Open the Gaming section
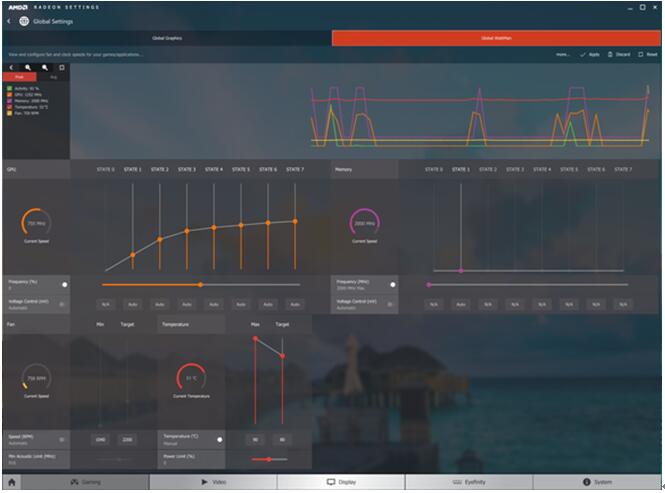 pyautogui.click(x=85, y=482)
